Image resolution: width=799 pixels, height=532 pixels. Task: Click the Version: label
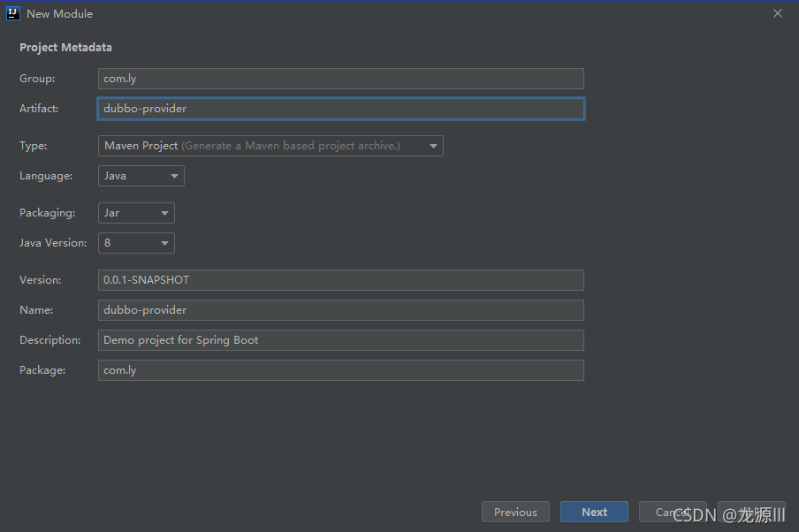(41, 280)
